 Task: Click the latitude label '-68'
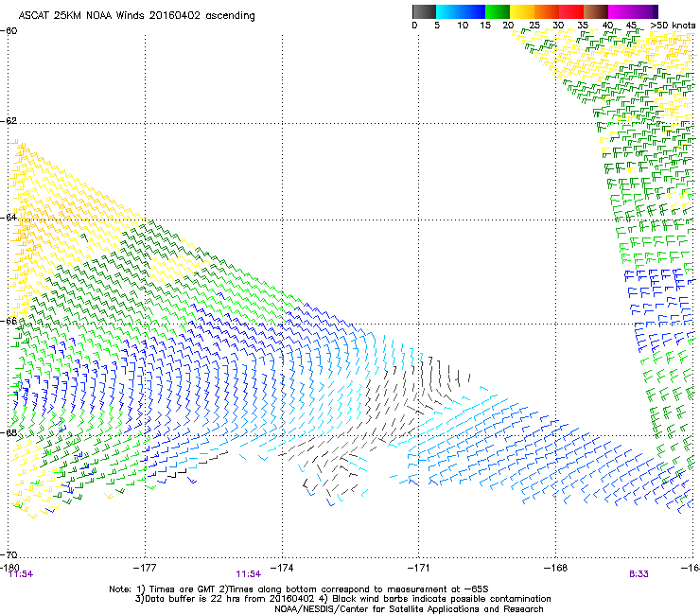click(x=9, y=432)
